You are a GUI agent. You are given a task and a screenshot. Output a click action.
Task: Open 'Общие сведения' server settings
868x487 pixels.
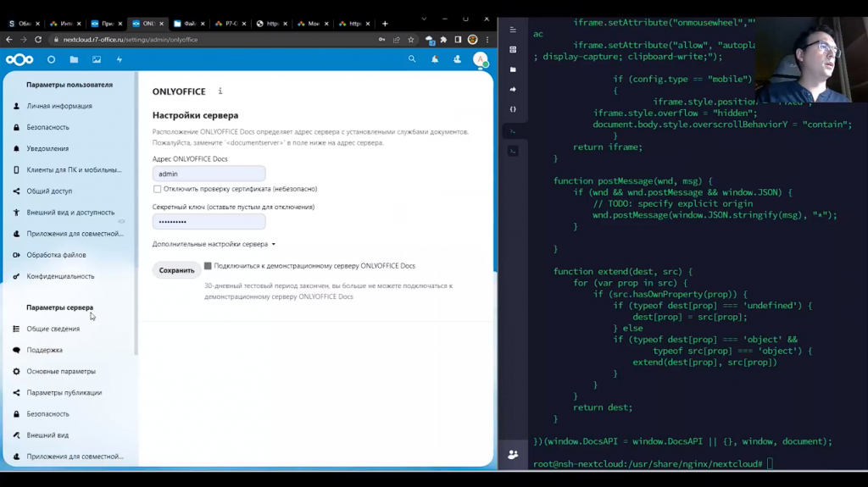[53, 329]
